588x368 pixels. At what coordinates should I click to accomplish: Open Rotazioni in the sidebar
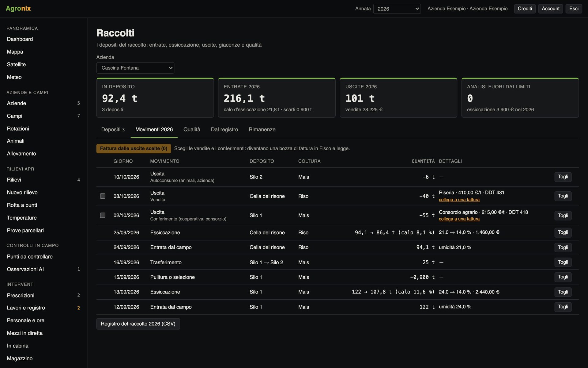43,128
